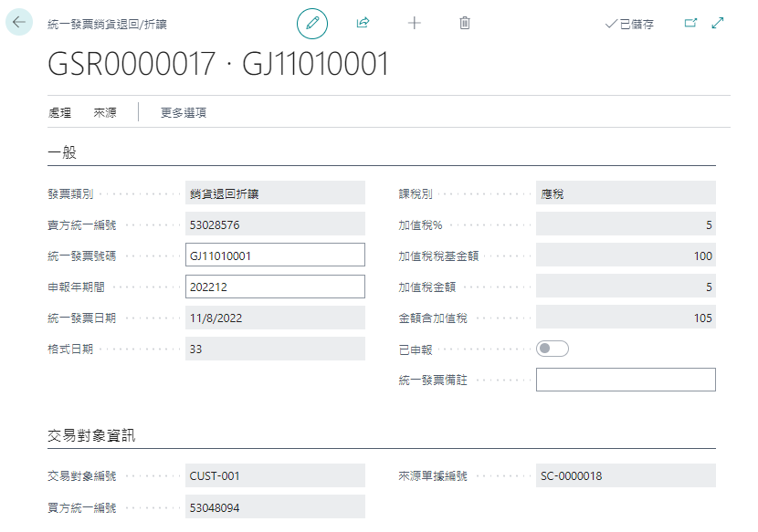The height and width of the screenshot is (532, 758).
Task: Click the 統一發票號碼 field label
Action: click(81, 256)
